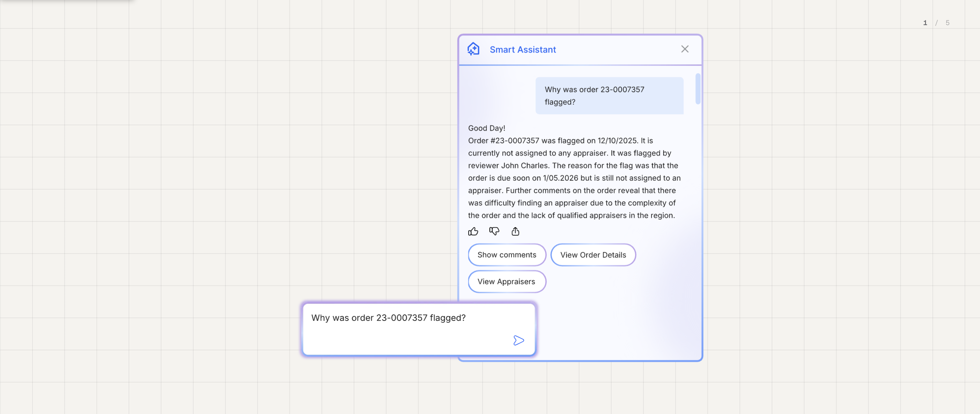Image resolution: width=980 pixels, height=414 pixels.
Task: Select the View Appraisers button
Action: (x=506, y=281)
